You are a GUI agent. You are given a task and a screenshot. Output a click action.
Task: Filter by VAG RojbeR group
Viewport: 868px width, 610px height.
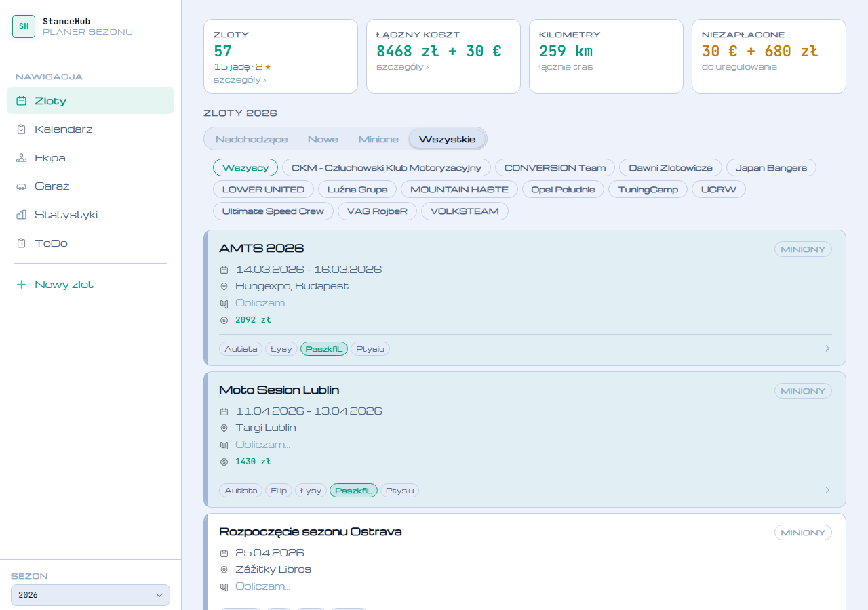(x=378, y=211)
